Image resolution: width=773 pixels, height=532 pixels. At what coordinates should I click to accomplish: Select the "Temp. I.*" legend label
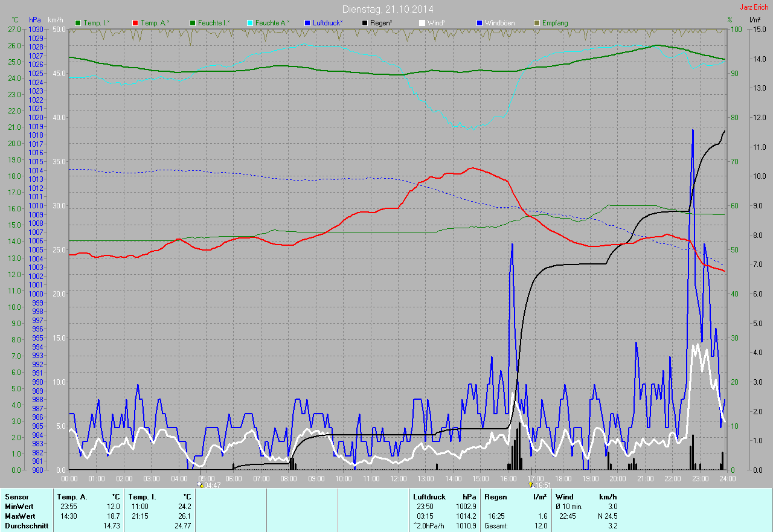(97, 23)
